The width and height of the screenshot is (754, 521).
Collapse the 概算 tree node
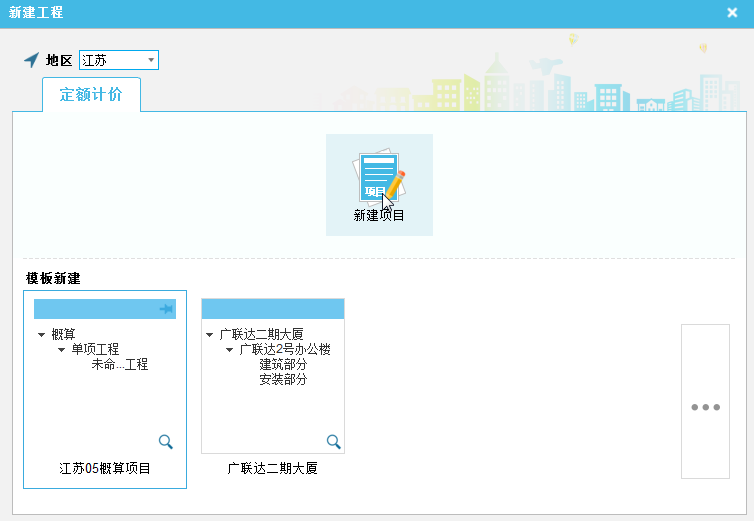click(41, 335)
